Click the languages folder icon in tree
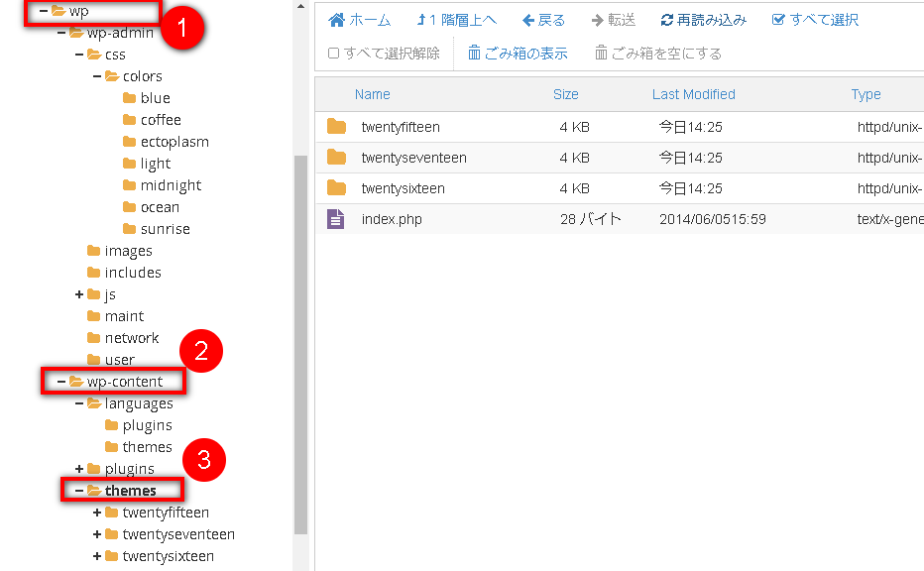Image resolution: width=924 pixels, height=571 pixels. 94,403
